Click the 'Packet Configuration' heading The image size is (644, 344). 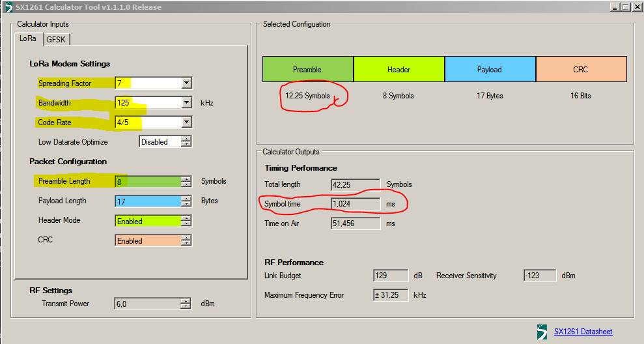click(x=68, y=162)
